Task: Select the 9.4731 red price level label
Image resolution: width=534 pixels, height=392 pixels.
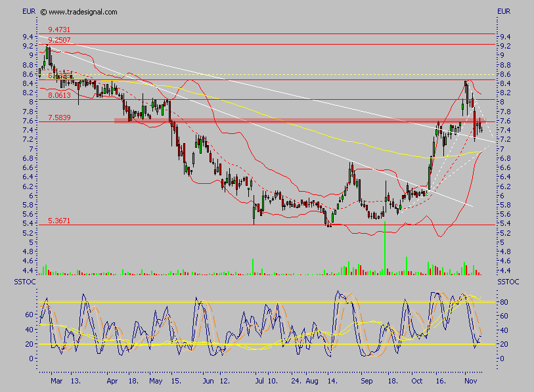Action: [x=59, y=30]
